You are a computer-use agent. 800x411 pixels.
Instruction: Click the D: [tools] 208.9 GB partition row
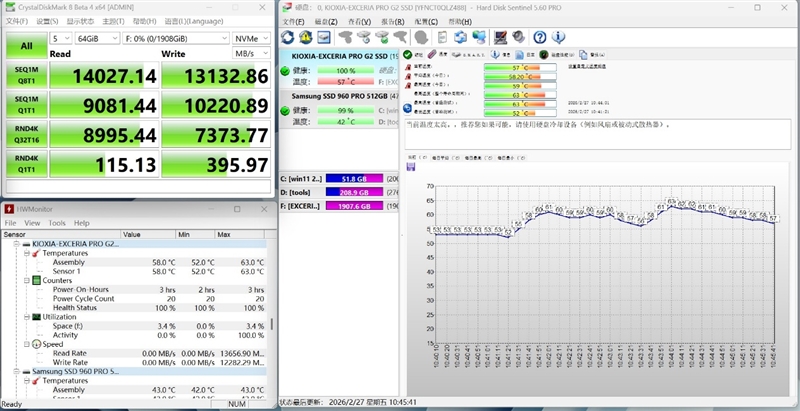click(339, 192)
